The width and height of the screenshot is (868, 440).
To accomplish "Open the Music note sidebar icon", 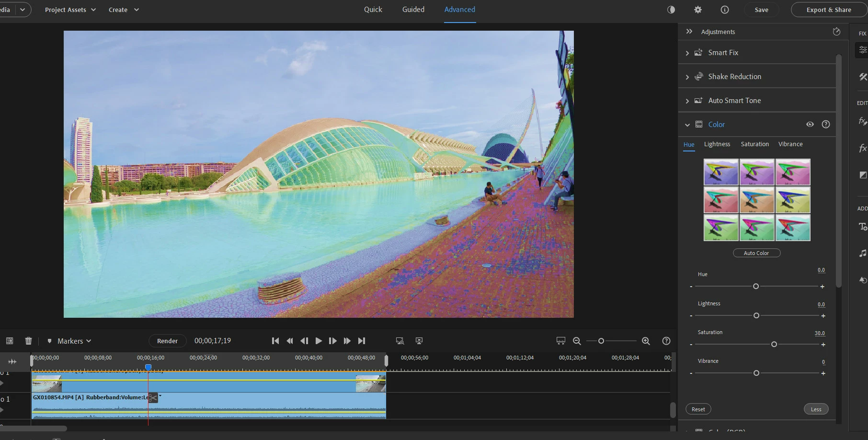I will [863, 253].
